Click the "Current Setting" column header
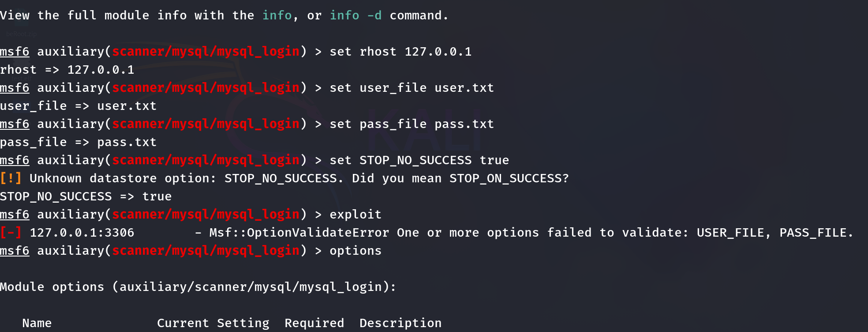 pyautogui.click(x=213, y=323)
